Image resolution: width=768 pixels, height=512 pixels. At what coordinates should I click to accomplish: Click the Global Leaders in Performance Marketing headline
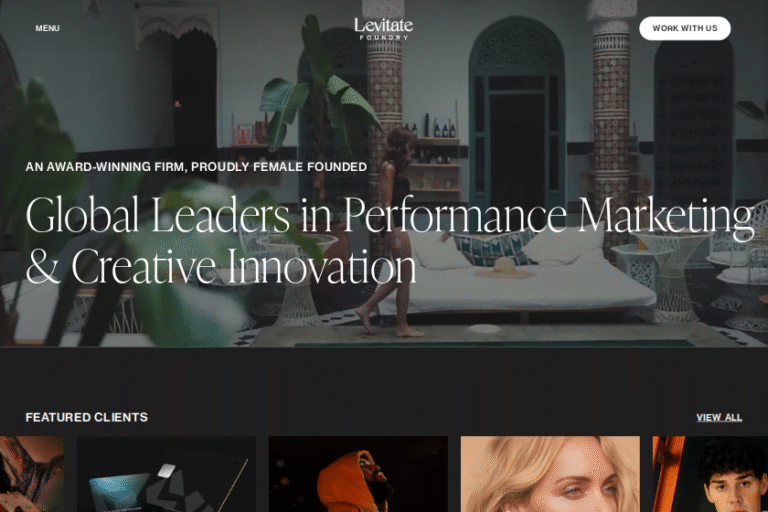390,215
